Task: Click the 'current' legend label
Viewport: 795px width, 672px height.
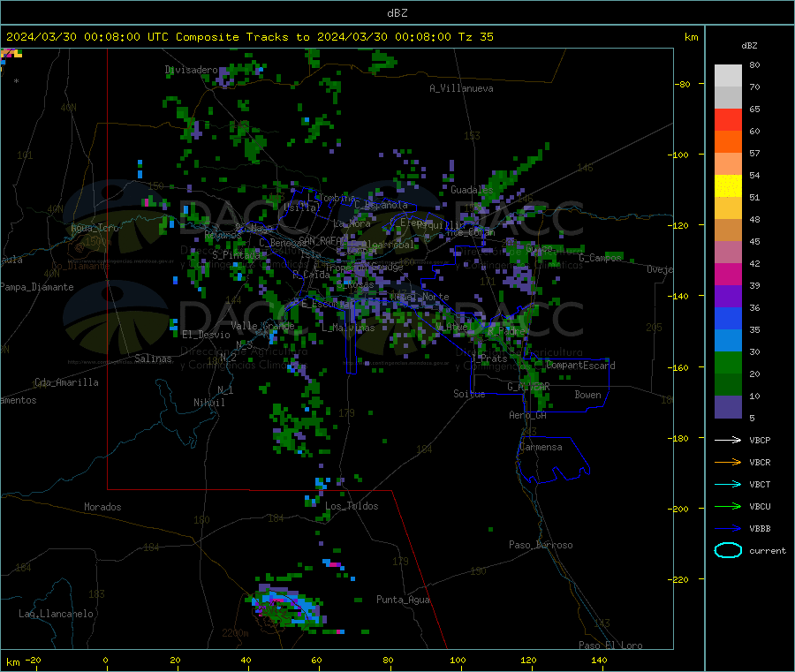Action: point(767,551)
